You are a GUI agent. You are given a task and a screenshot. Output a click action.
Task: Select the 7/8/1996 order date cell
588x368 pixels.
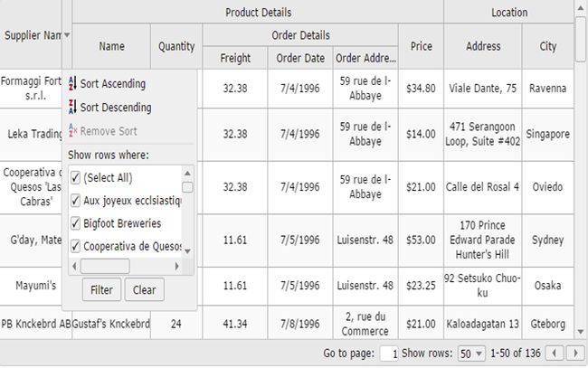(x=300, y=324)
